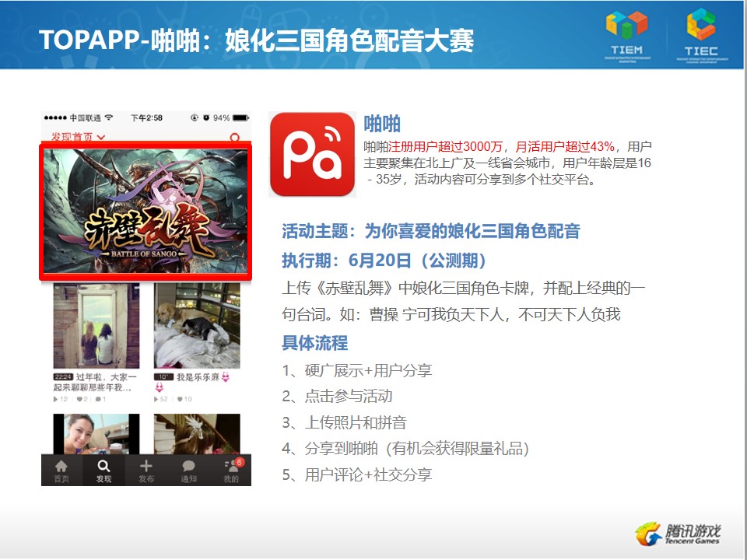Select the 发现 tab

(x=103, y=471)
